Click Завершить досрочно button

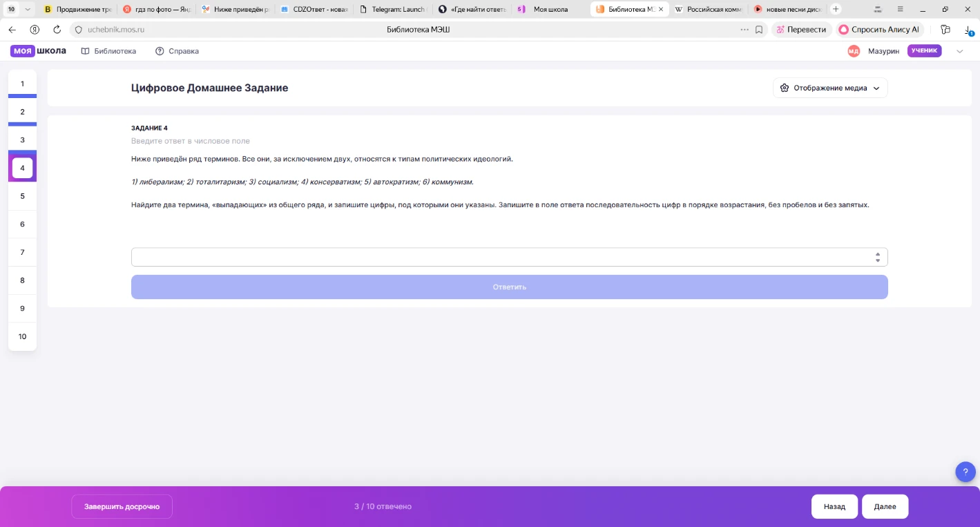coord(122,506)
